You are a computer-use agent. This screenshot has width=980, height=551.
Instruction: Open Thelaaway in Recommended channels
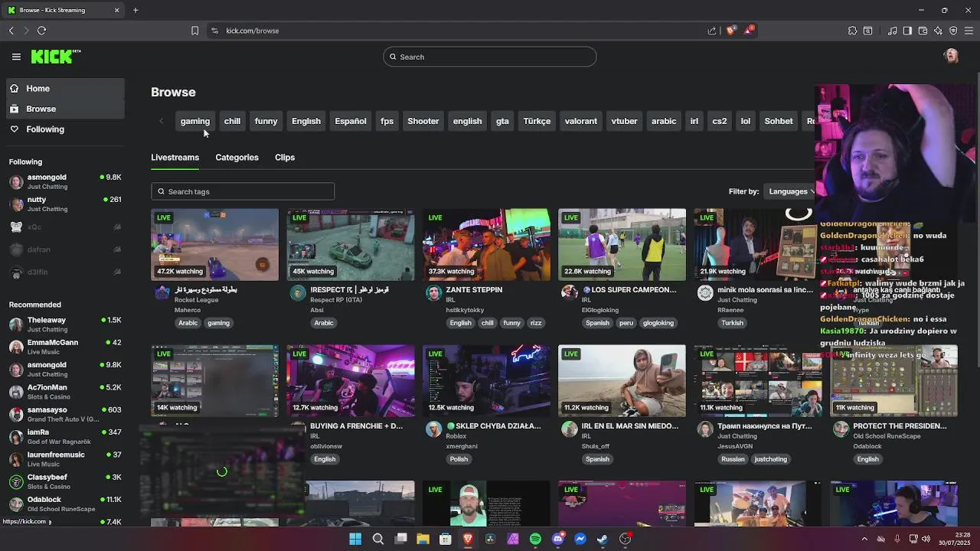(x=65, y=324)
